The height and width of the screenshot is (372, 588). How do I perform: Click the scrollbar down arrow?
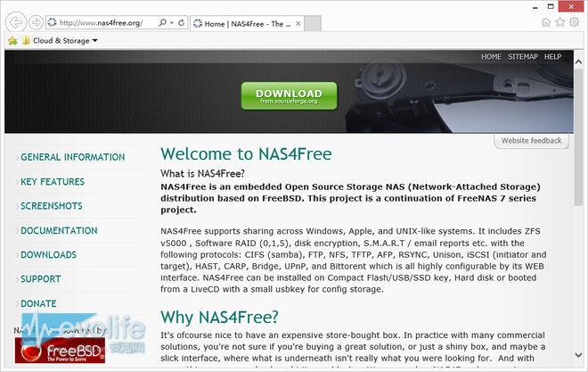[x=578, y=354]
